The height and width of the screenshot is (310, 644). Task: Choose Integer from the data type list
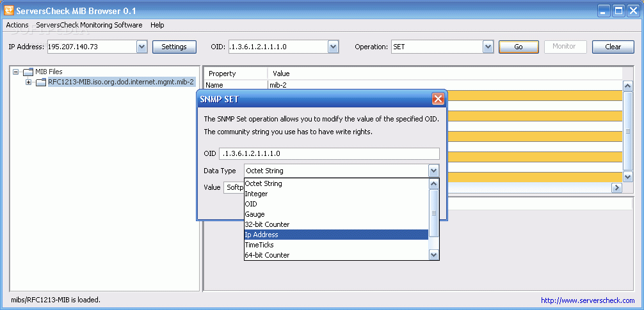pos(336,194)
